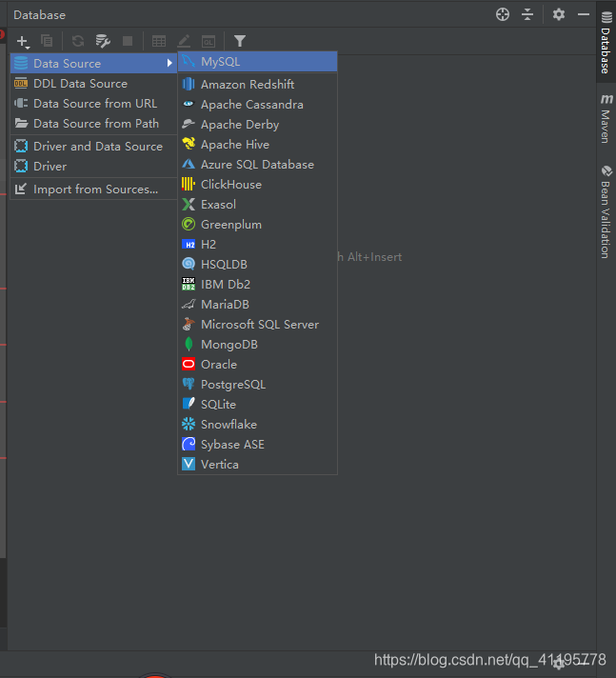
Task: Click the Edit pencil icon in toolbar
Action: coord(184,41)
